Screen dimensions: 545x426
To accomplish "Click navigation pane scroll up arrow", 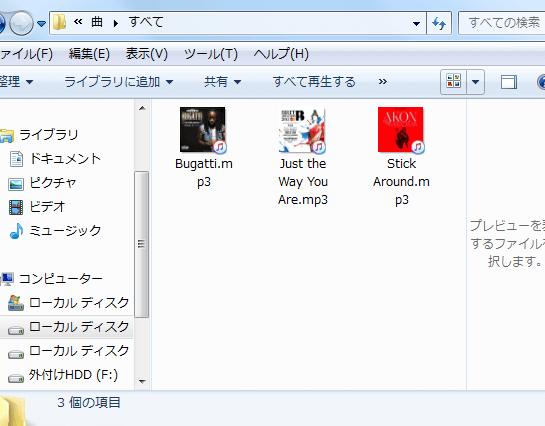I will click(x=142, y=108).
